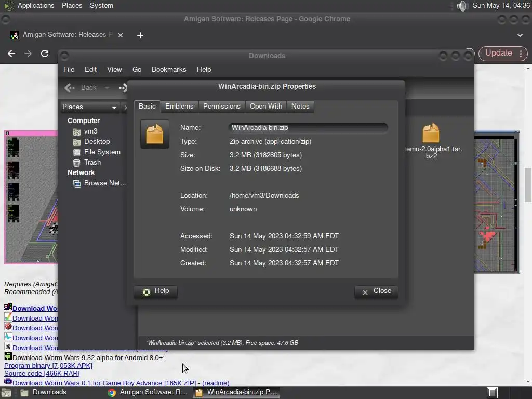The image size is (532, 399).
Task: Click the volume speaker icon in top panel
Action: click(461, 6)
